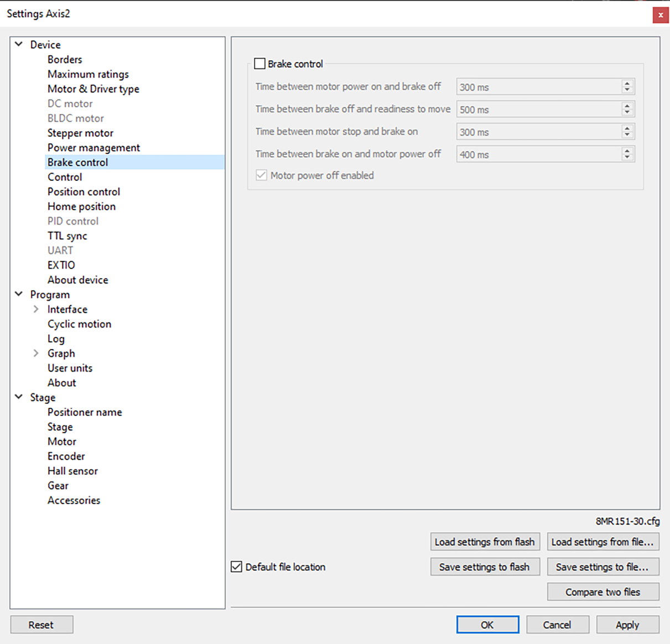Select the Hall sensor settings page

click(72, 471)
